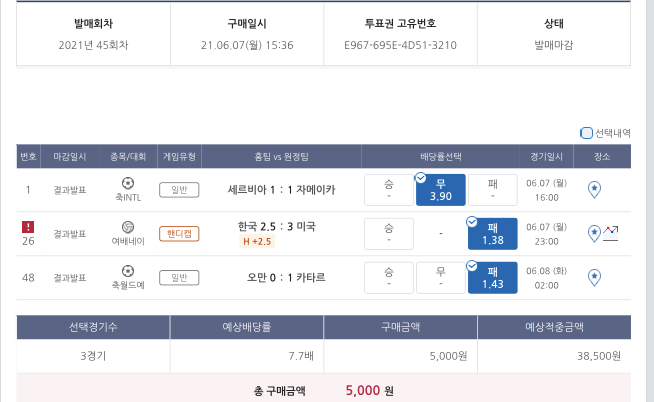
Task: Pick 승 for 세르비아 vs 자메이카
Action: [x=388, y=189]
